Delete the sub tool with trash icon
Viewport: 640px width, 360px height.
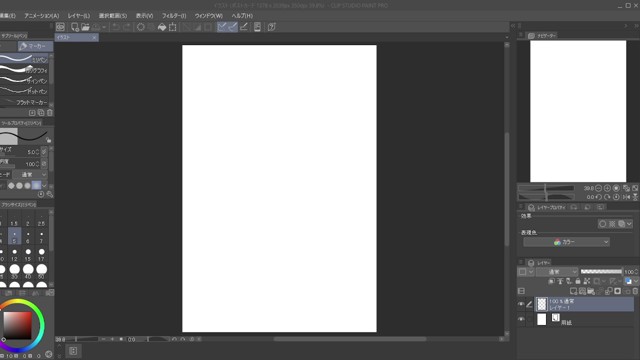[x=49, y=113]
